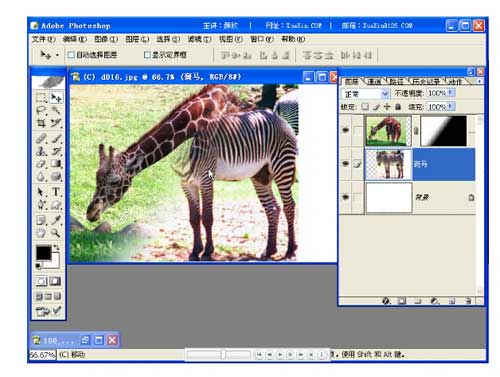Select the Lasso tool

(41, 110)
